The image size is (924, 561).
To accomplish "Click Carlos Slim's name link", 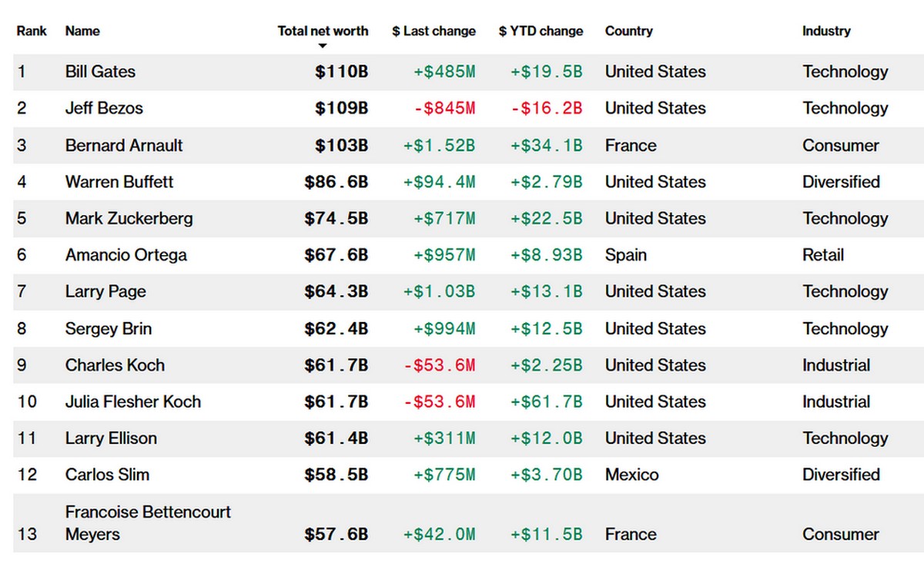I will pyautogui.click(x=107, y=475).
